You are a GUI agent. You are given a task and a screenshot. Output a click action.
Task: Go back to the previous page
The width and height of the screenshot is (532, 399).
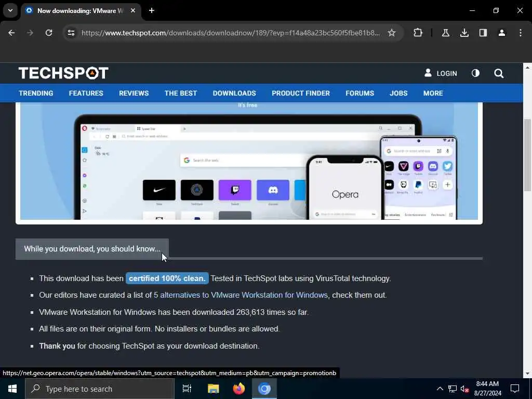pos(11,33)
